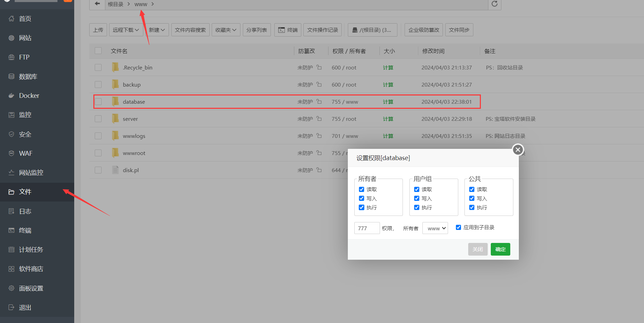Click the 777 permission input field
Screen dimensions: 644x323
pos(367,228)
